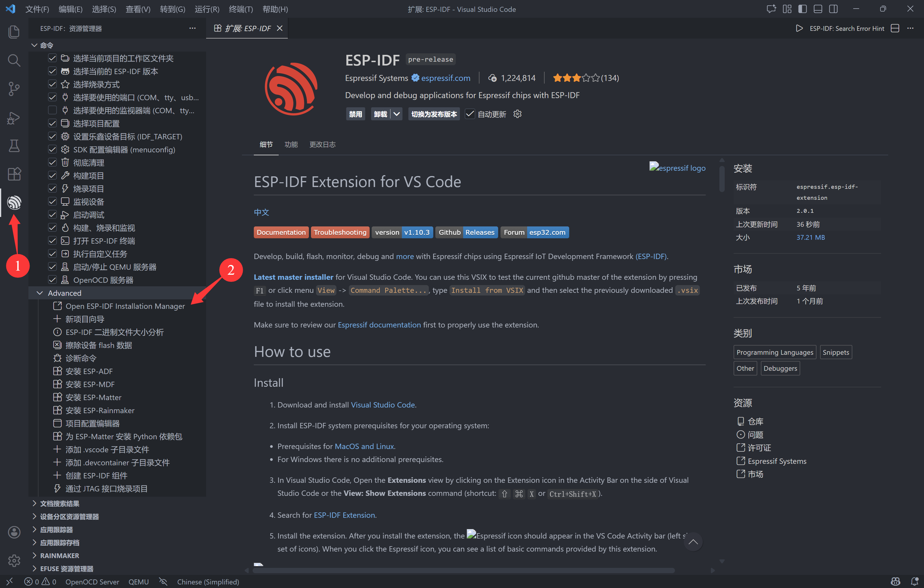This screenshot has width=924, height=588.
Task: Open the Latest master installer link
Action: click(x=293, y=277)
